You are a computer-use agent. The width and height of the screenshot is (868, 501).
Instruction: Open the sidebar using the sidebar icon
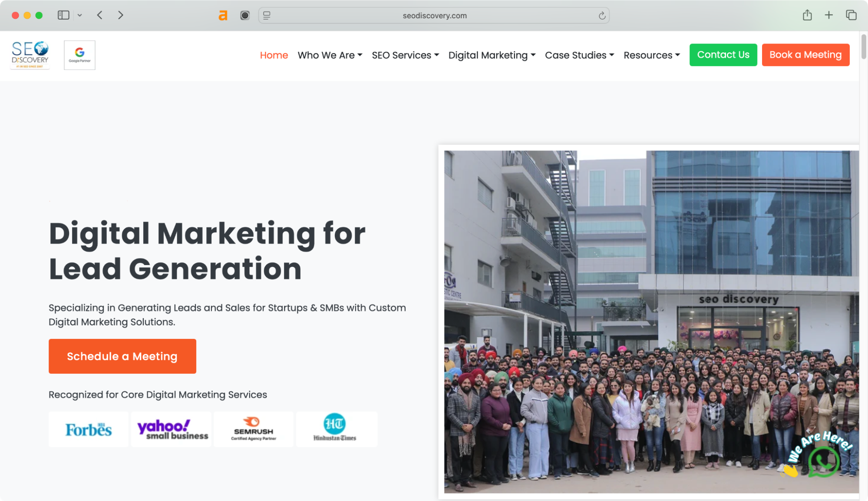(x=63, y=15)
